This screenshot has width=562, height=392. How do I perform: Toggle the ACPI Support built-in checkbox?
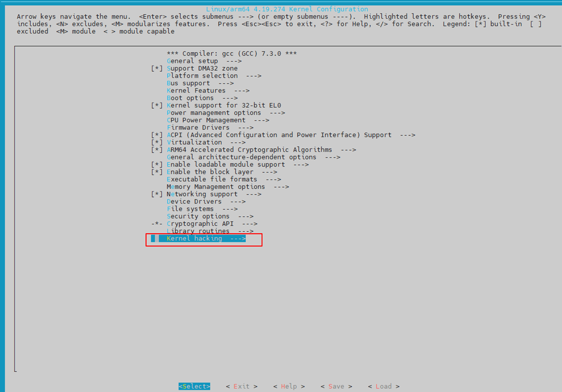pyautogui.click(x=157, y=135)
